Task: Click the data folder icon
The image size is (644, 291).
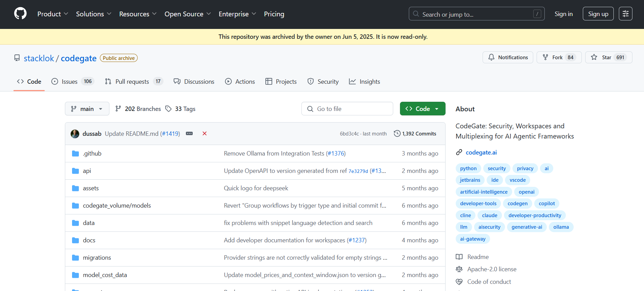Action: (x=75, y=223)
